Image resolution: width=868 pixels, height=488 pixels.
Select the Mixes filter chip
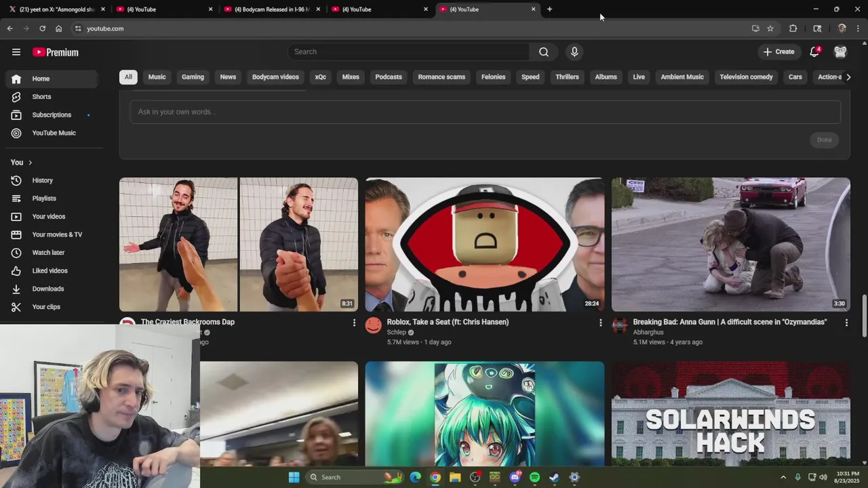tap(351, 77)
